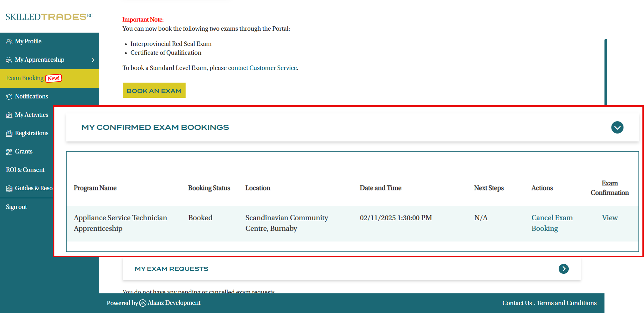Click the SkilledTradesBC logo

49,17
